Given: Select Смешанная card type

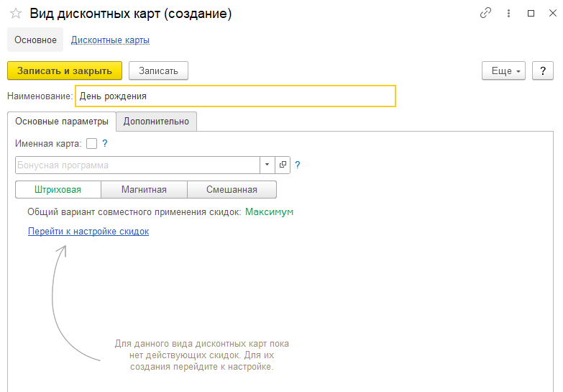Looking at the screenshot, I should coord(232,189).
